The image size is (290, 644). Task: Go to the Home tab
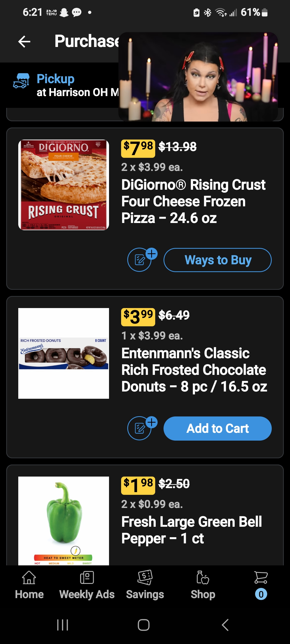click(x=29, y=585)
